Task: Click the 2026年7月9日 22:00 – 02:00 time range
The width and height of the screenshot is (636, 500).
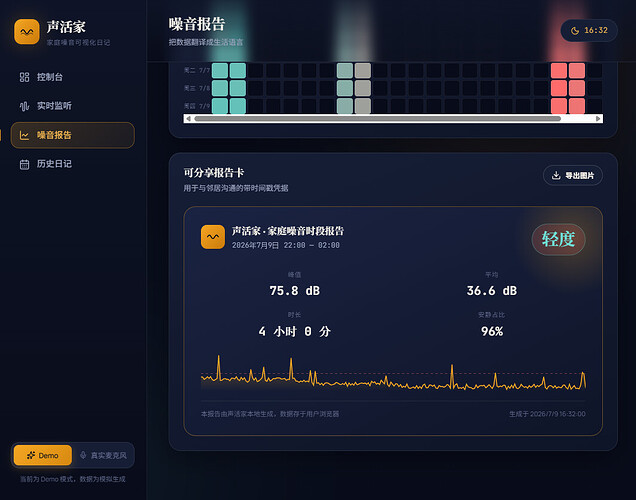Action: pyautogui.click(x=286, y=245)
